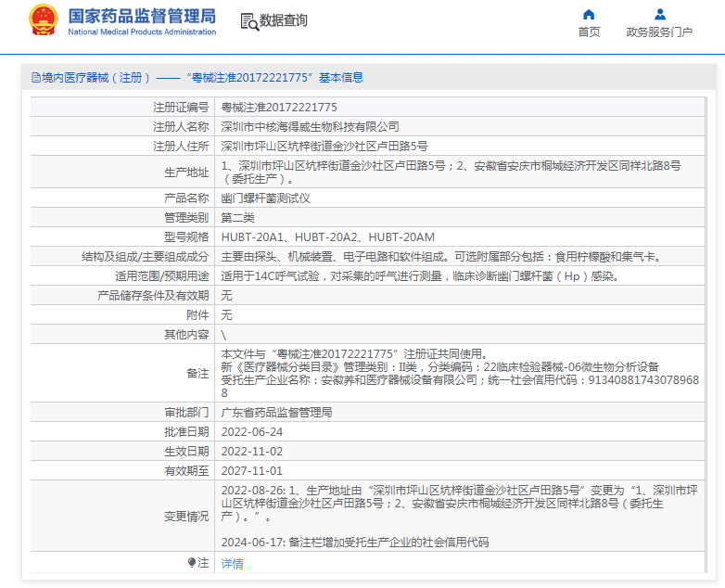725x588 pixels.
Task: Click the 生产地址 label
Action: click(x=186, y=173)
